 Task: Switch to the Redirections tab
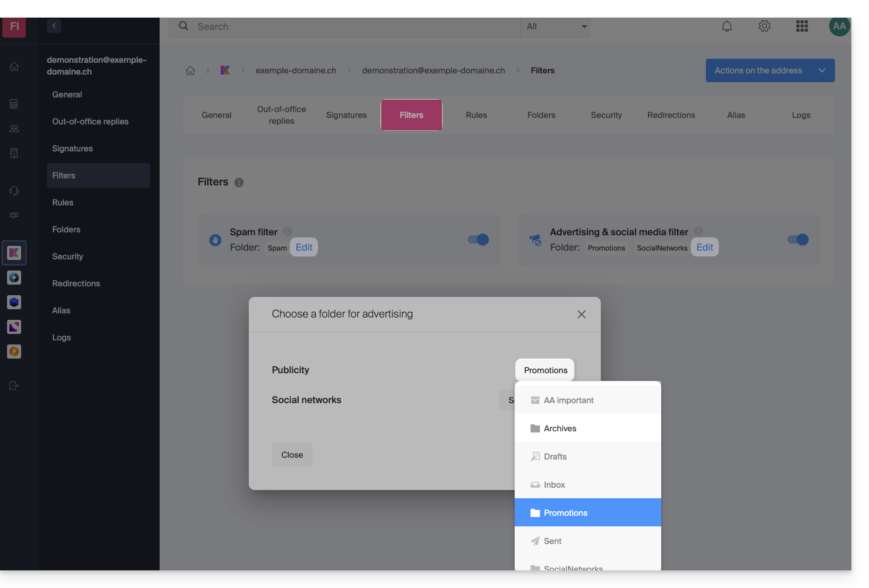[671, 115]
